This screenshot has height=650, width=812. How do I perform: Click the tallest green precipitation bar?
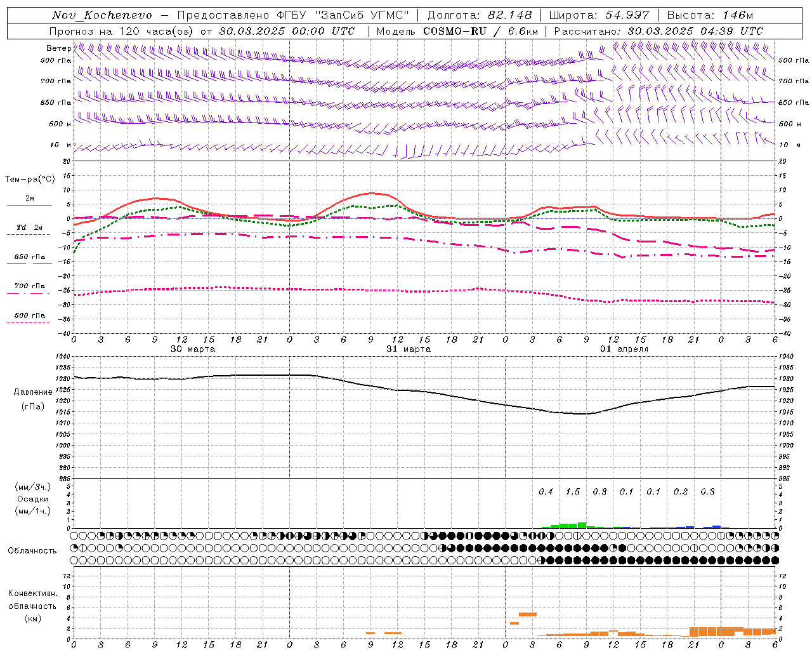[582, 525]
